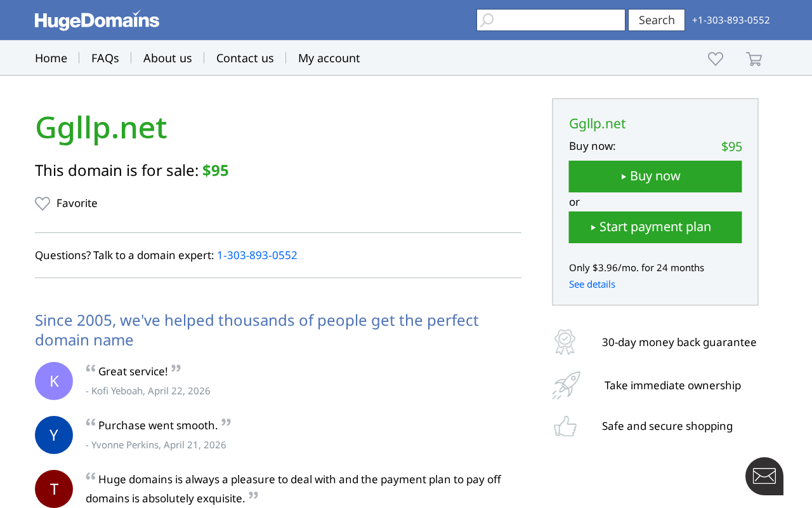Screen dimensions: 812x508
Task: Open the favorites heart icon in navbar
Action: point(716,58)
